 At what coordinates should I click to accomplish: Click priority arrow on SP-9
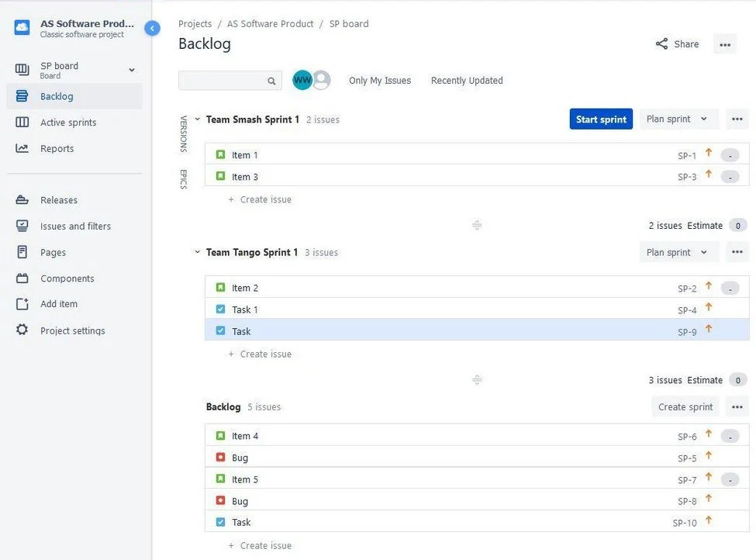[x=708, y=329]
